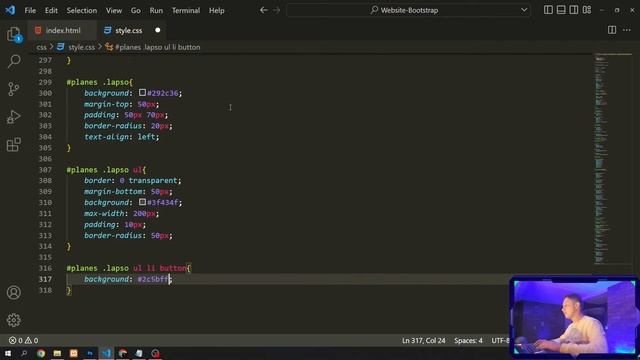Click the #2c5bff value on line 317
Viewport: 640px width, 360px height.
pyautogui.click(x=153, y=279)
